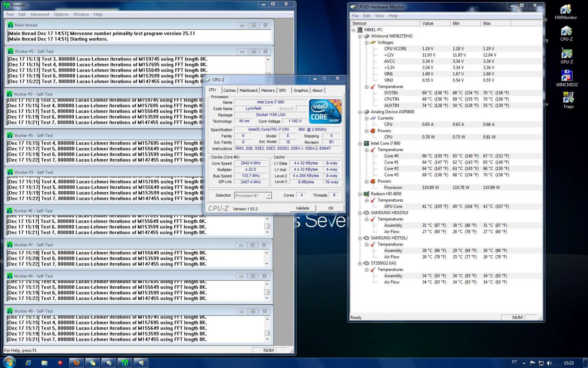
Task: Open Prime95 Advanced menu
Action: tap(40, 14)
